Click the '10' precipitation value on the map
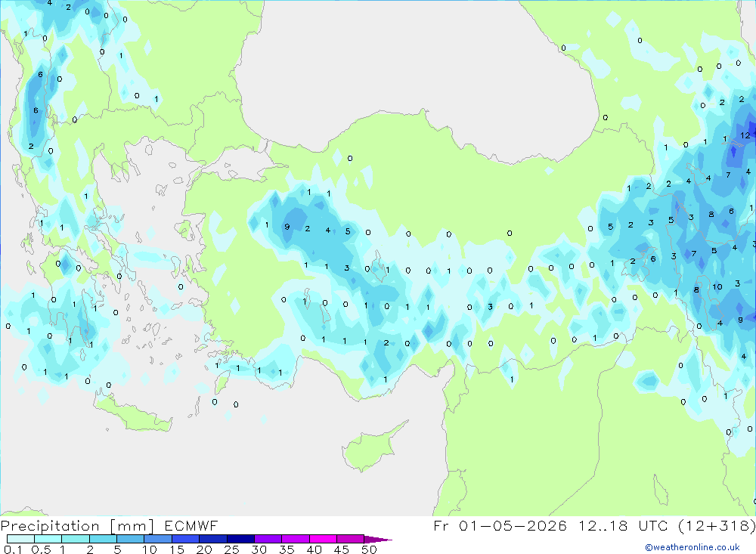Screen dimensions: 756x554 717,287
